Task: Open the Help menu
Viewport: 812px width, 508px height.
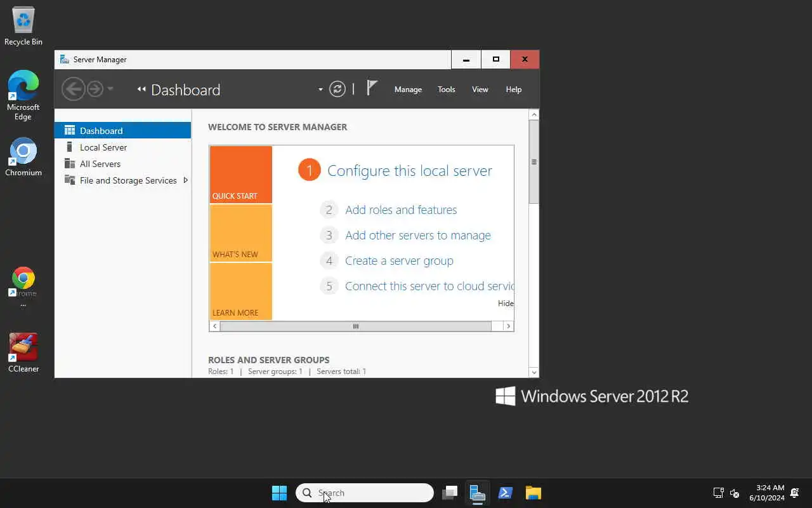Action: point(514,90)
